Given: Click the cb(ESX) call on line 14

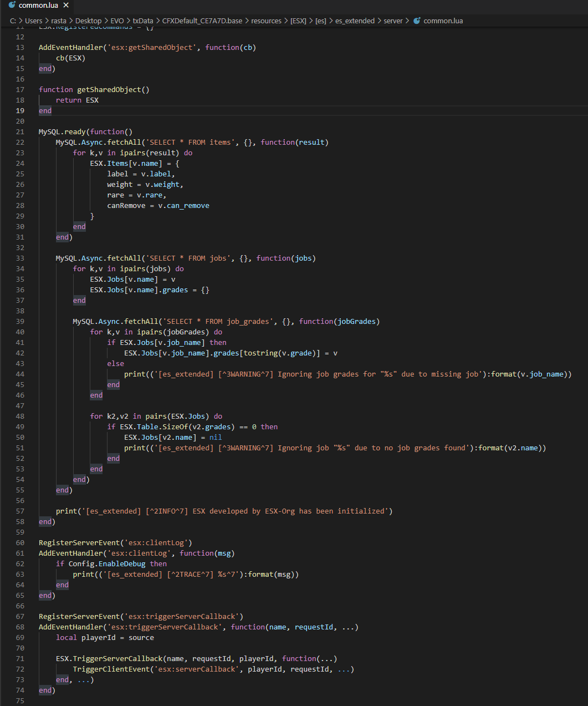Looking at the screenshot, I should 70,58.
